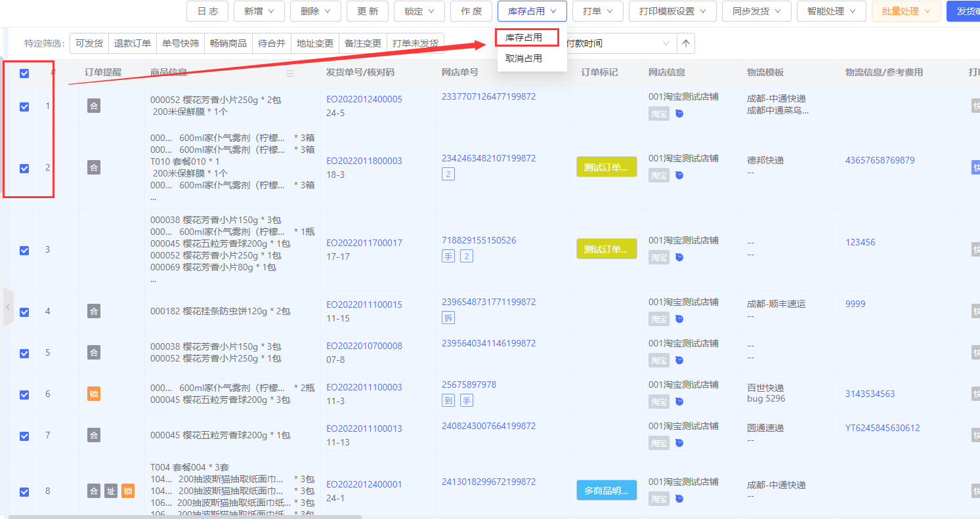Click the 合 merge badge in row 5
The height and width of the screenshot is (519, 980).
pos(94,353)
